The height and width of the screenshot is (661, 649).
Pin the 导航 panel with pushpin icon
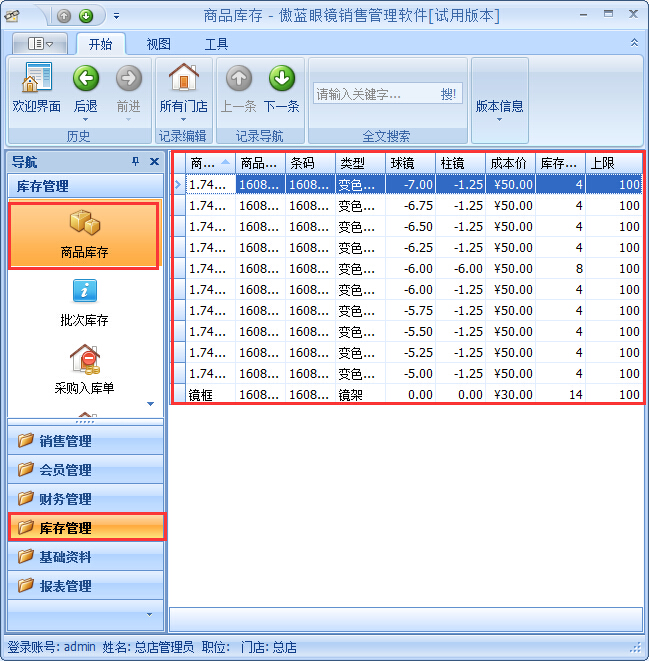pos(136,162)
